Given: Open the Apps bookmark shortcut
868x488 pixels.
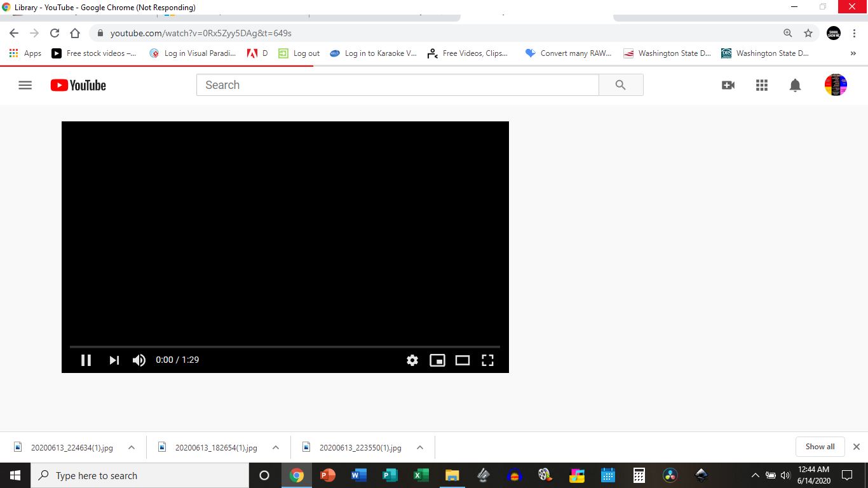Looking at the screenshot, I should (x=24, y=53).
